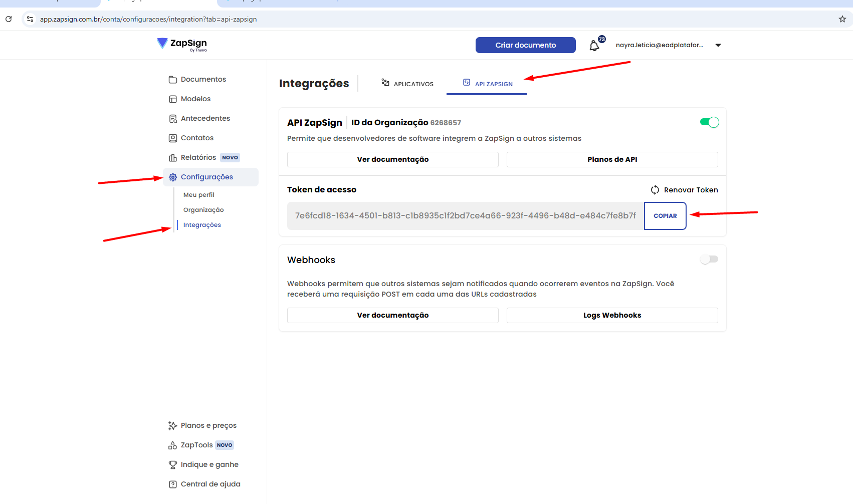
Task: Open ZapTools link
Action: (x=197, y=445)
